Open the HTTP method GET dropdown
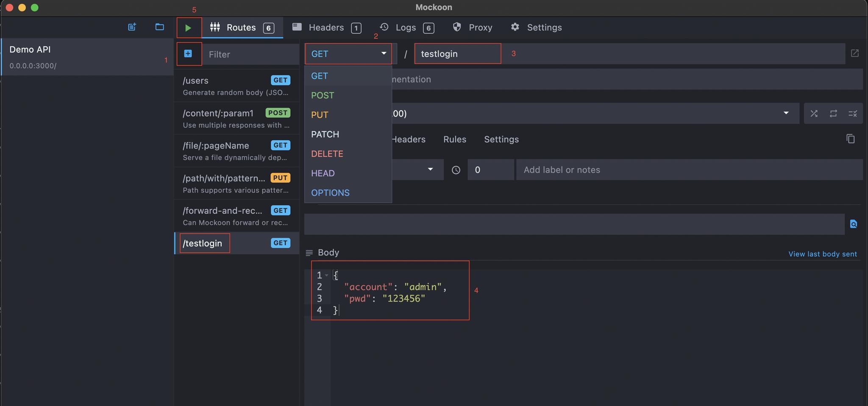The width and height of the screenshot is (868, 406). point(348,54)
